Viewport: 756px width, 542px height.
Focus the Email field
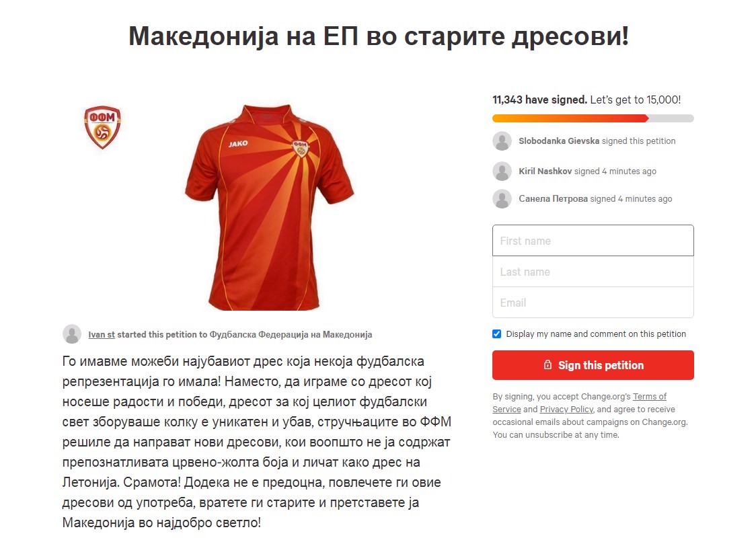point(593,303)
